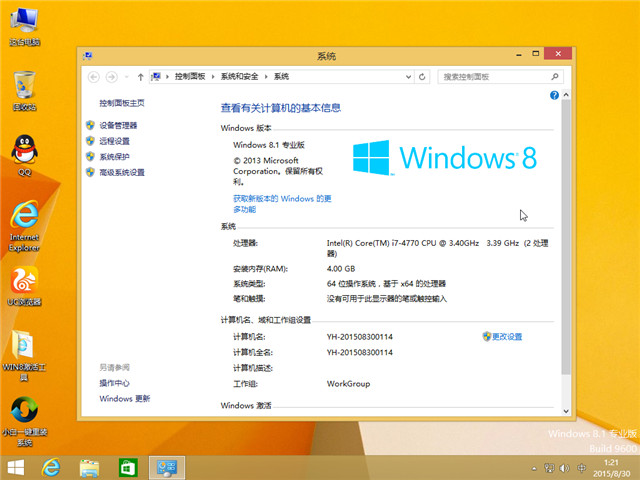Open 控制面板主页 link

(122, 103)
